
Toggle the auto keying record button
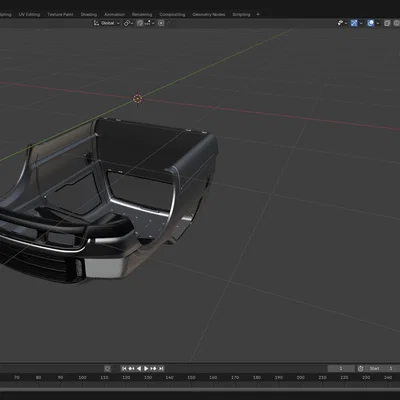pyautogui.click(x=107, y=368)
